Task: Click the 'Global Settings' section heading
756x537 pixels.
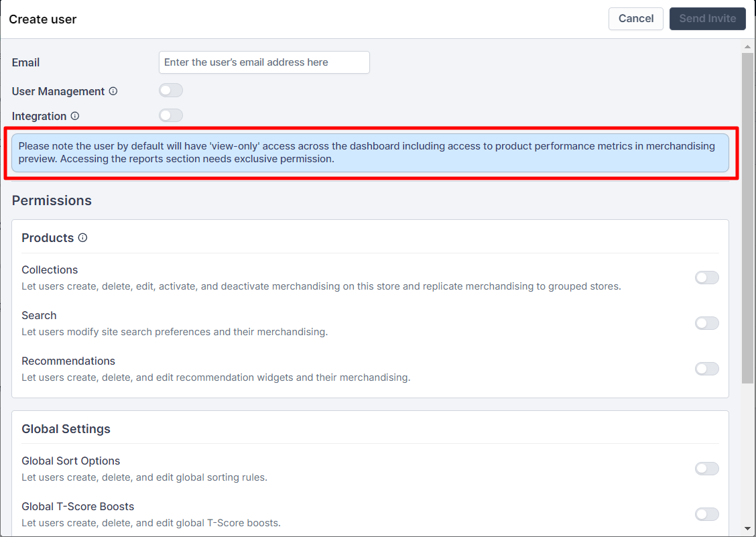Action: pos(66,429)
